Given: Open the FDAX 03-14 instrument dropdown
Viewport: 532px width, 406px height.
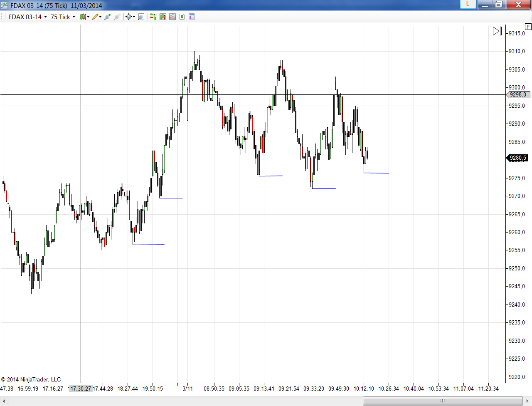Looking at the screenshot, I should coord(27,17).
